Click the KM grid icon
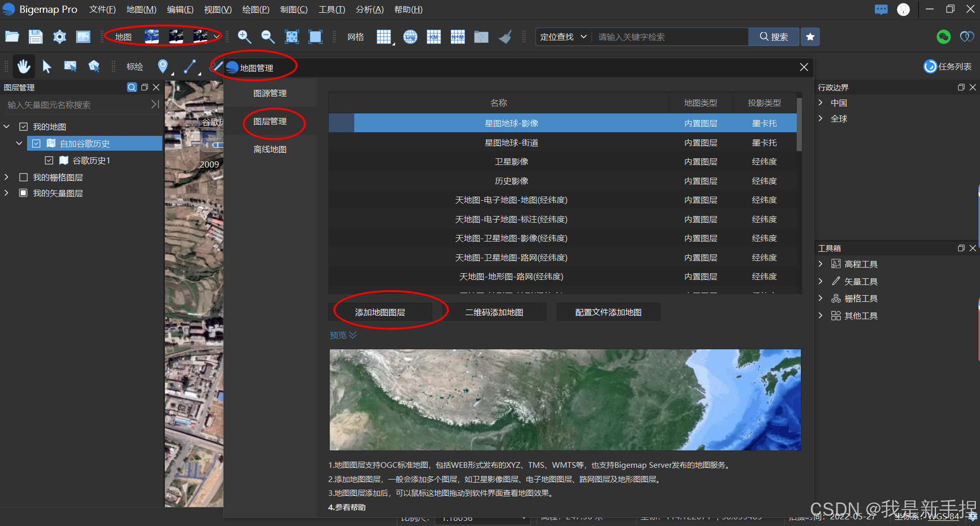Viewport: 980px width, 526px height. click(x=434, y=36)
